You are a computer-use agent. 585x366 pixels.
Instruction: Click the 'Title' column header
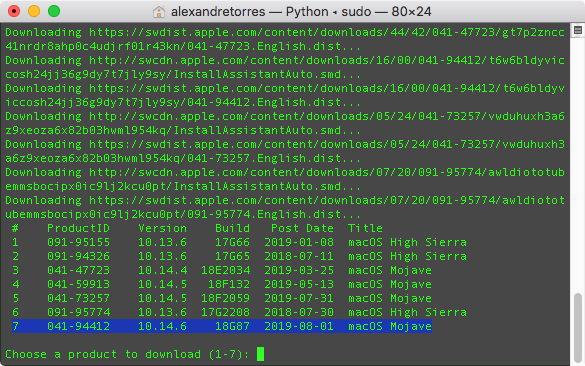click(365, 228)
